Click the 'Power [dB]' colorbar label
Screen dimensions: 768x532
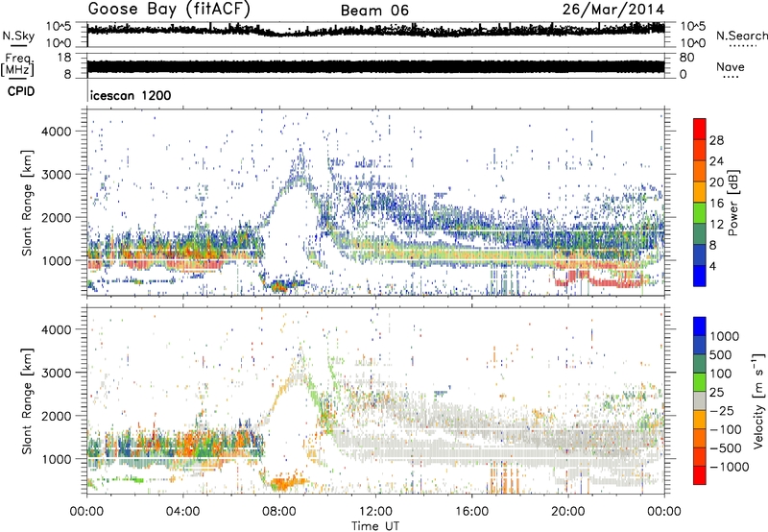(x=732, y=203)
